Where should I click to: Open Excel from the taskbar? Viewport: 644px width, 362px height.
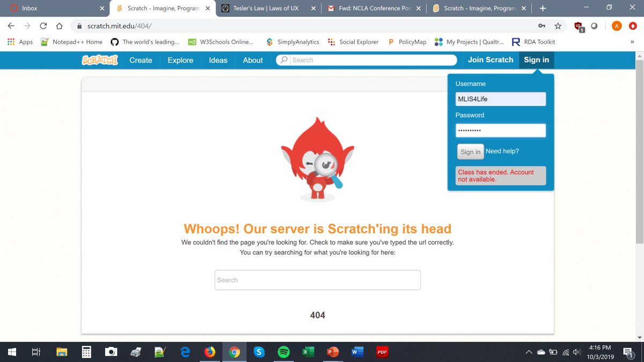click(309, 352)
